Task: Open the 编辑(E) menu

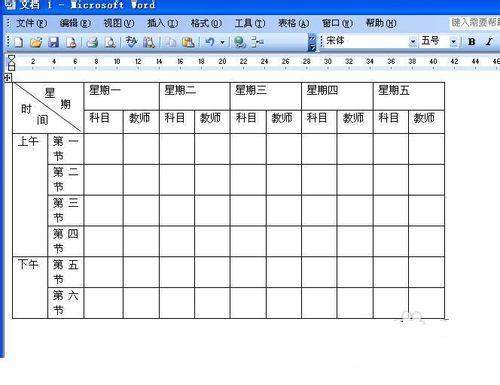Action: pyautogui.click(x=75, y=23)
